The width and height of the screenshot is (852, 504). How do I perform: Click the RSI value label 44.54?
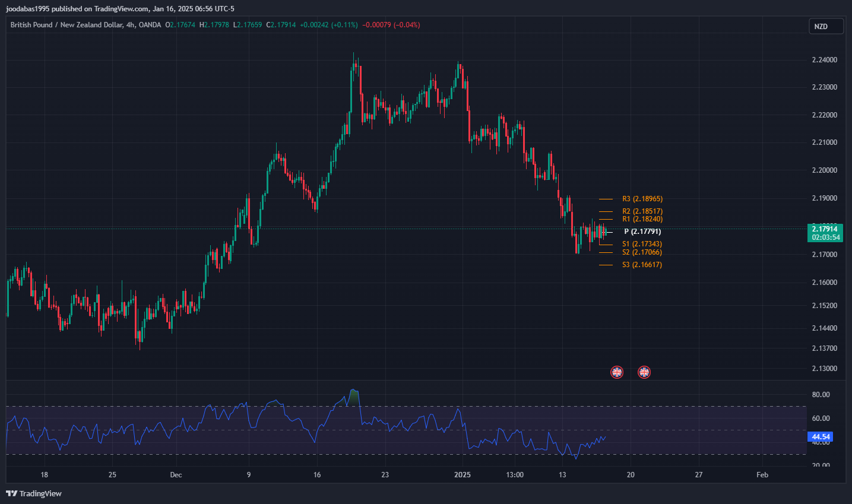tap(821, 437)
